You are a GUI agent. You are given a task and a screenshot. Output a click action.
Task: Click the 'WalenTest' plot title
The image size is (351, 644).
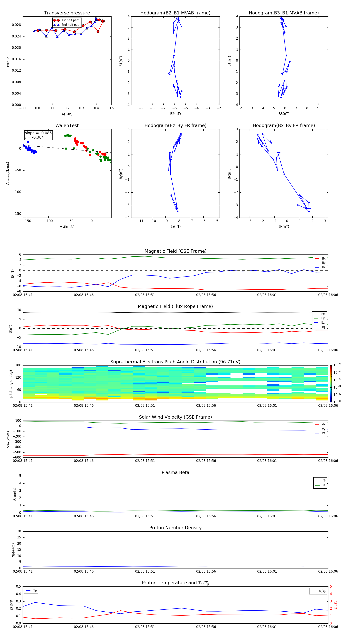(67, 125)
